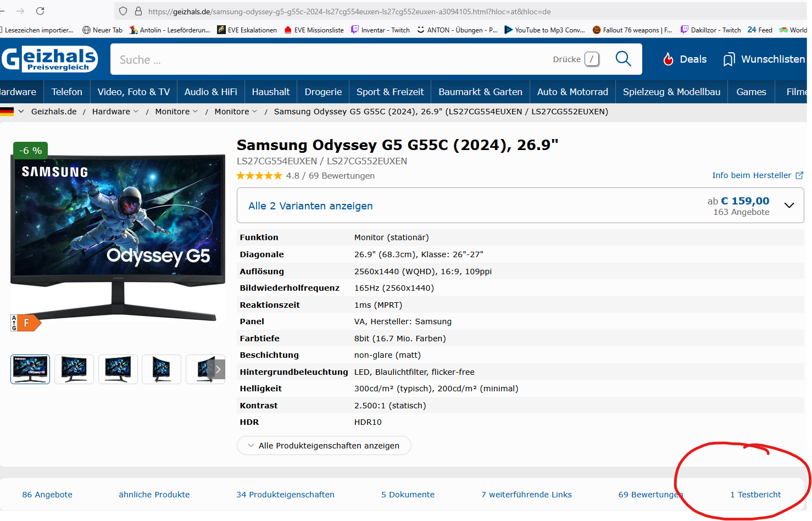Open YouTube to Mp3 Converter bookmark
Image resolution: width=812 pixels, height=521 pixels.
click(x=544, y=30)
